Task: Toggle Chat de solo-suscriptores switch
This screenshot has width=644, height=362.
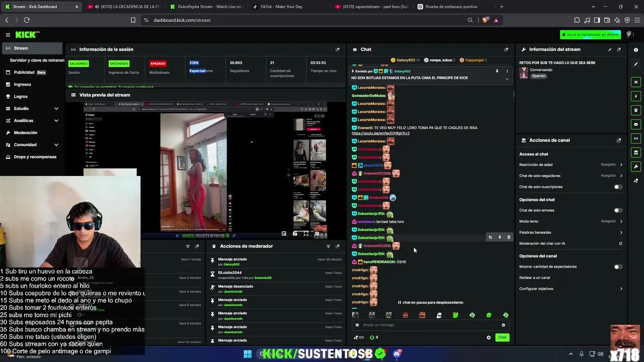Action: click(618, 187)
